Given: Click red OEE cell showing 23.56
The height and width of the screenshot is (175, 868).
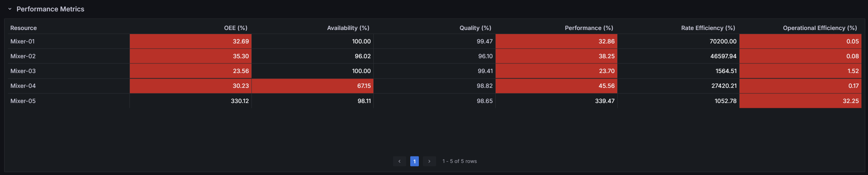Looking at the screenshot, I should [190, 71].
